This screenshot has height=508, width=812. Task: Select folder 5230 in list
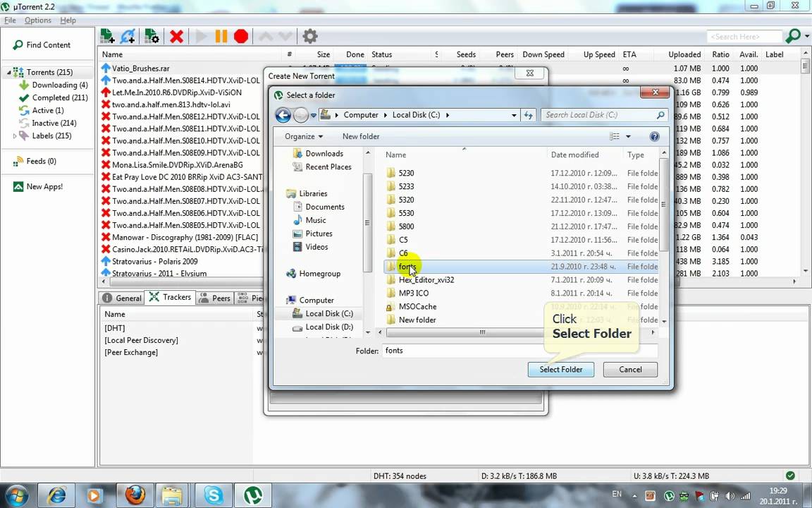(x=521, y=173)
